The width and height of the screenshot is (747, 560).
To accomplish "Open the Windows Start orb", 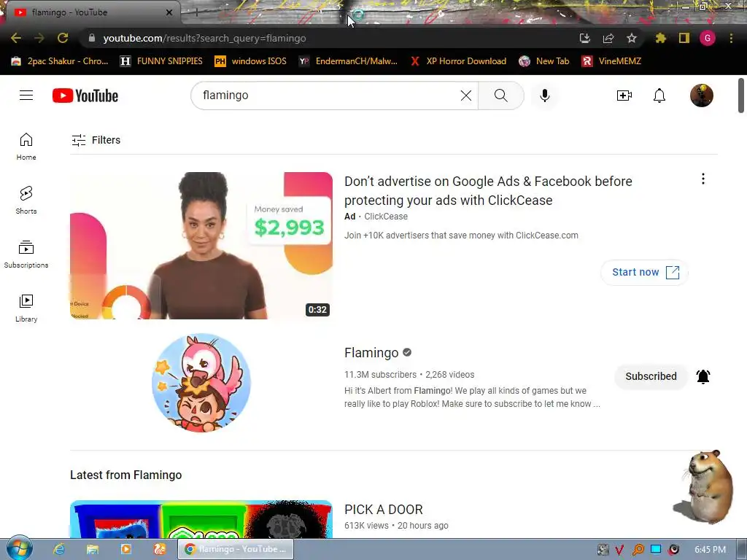I will pyautogui.click(x=19, y=548).
